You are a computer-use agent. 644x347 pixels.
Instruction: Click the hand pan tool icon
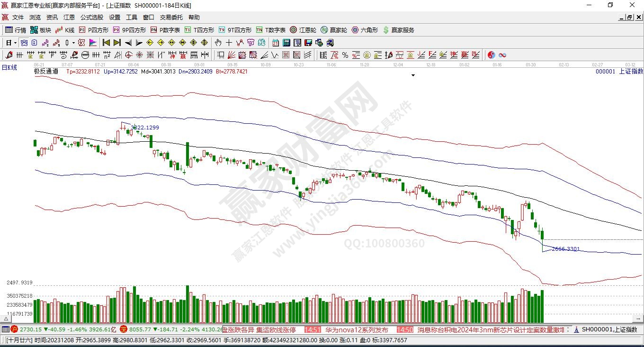[x=218, y=43]
